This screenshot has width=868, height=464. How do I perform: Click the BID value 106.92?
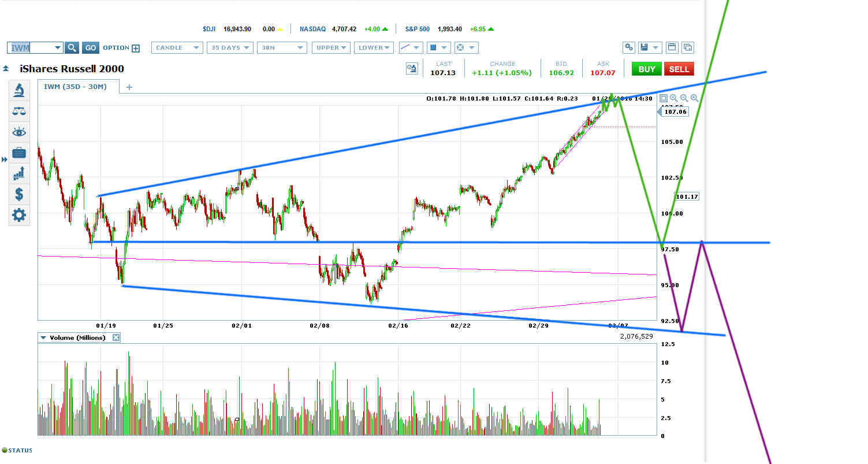pyautogui.click(x=562, y=73)
